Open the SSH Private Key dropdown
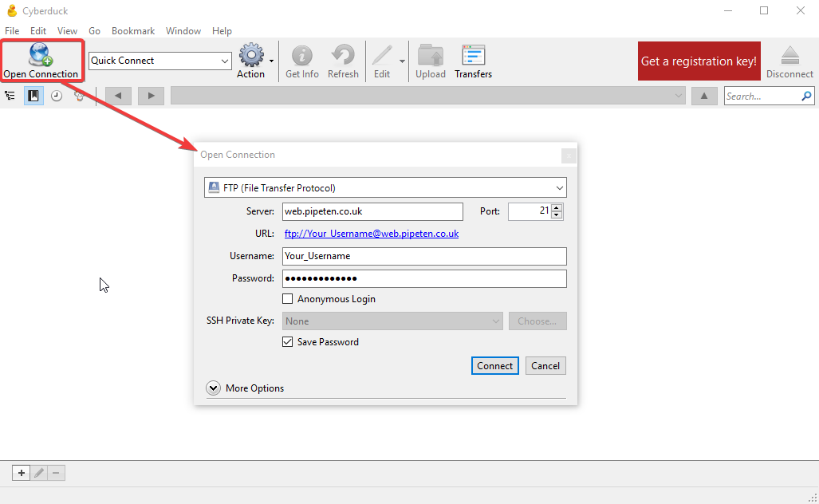 (x=393, y=321)
